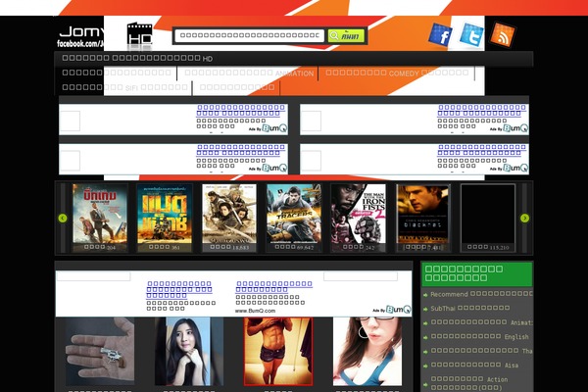Open the Facebook social icon

click(x=440, y=35)
